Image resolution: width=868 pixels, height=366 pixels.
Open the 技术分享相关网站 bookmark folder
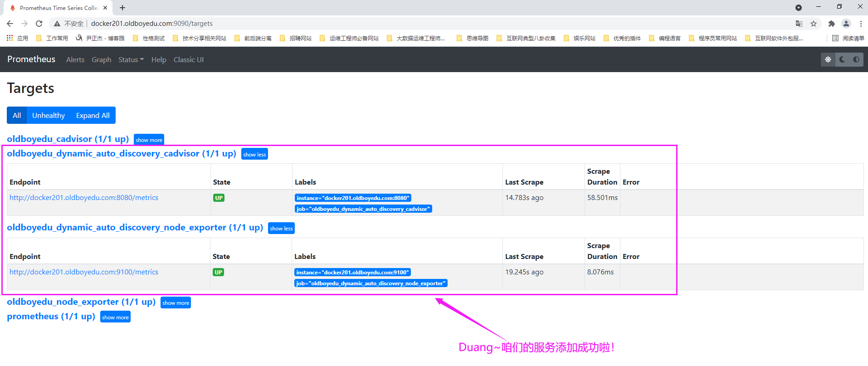coord(199,38)
